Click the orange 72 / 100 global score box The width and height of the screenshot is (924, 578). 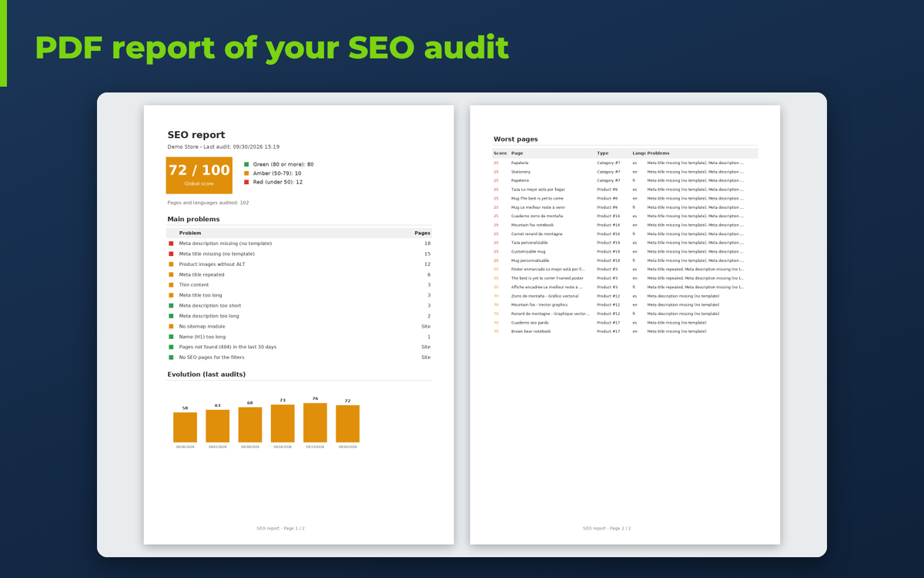coord(199,175)
